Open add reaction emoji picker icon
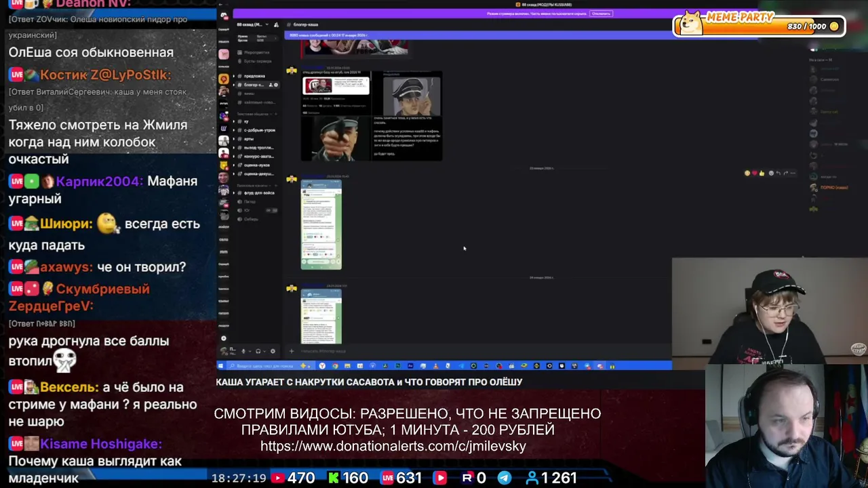Screen dimensions: 868x488 pyautogui.click(x=771, y=174)
